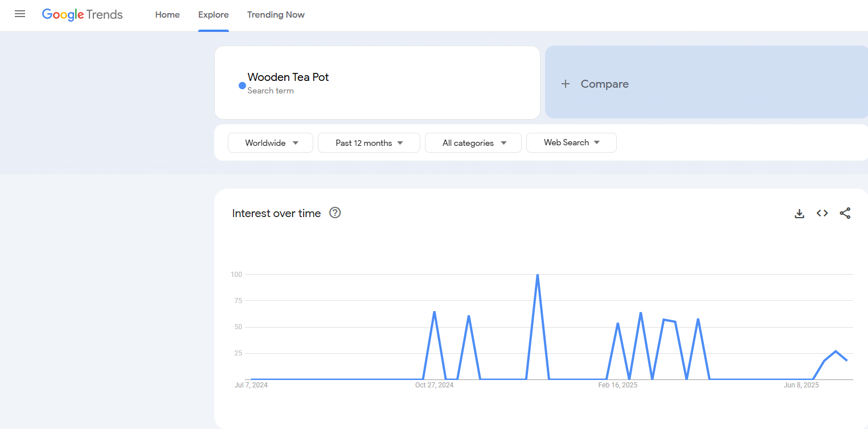Click the peak at 100 on chart

537,275
